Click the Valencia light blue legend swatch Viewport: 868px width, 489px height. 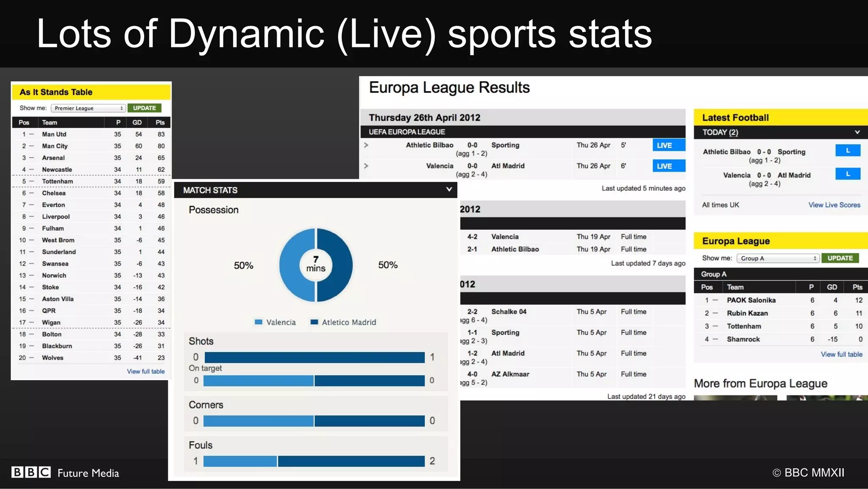click(259, 322)
